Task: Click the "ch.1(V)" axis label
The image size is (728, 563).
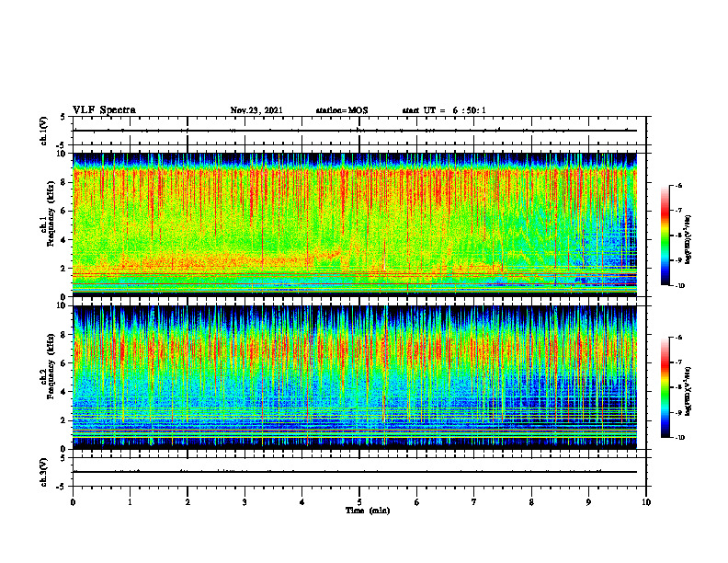Action: click(43, 131)
